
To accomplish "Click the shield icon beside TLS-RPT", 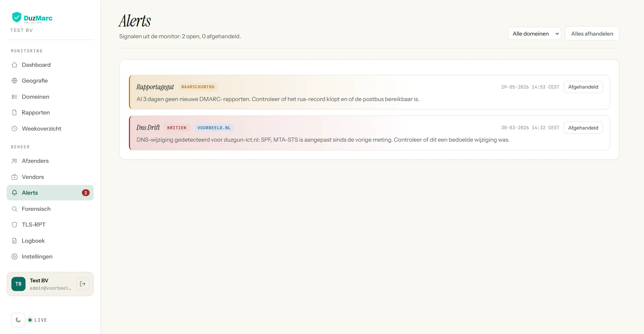I will [x=14, y=225].
